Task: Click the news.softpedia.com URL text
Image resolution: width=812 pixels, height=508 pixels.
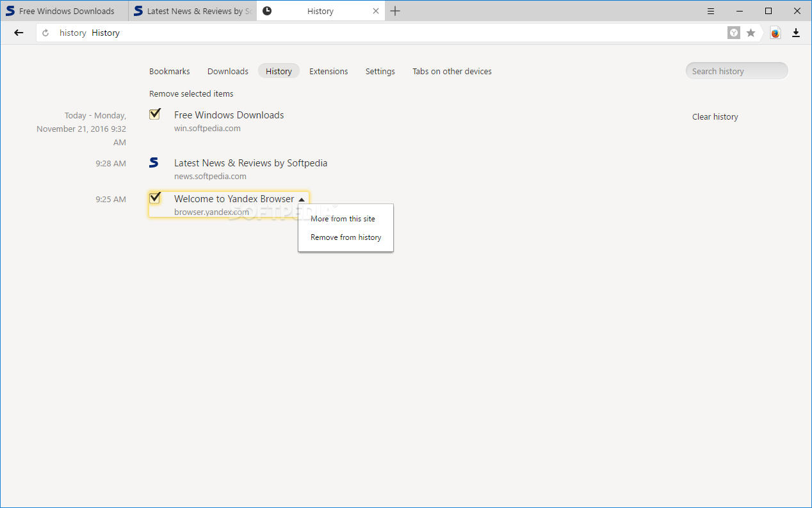Action: pos(210,176)
